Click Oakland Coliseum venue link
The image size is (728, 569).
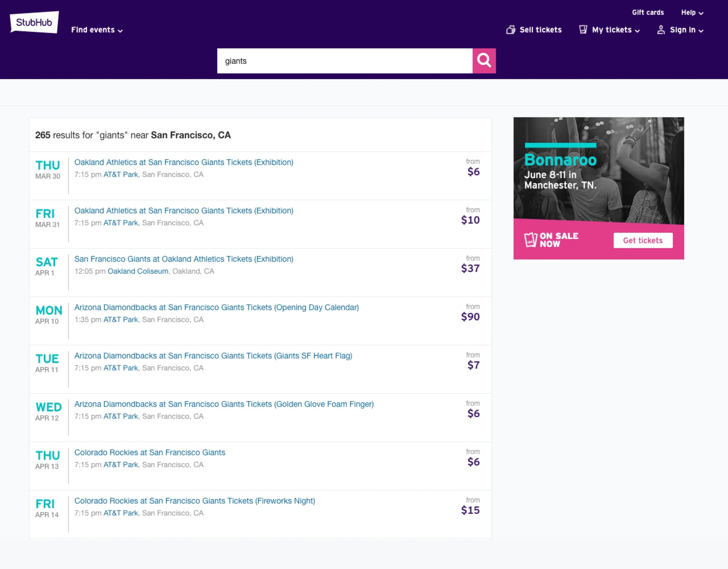(138, 271)
